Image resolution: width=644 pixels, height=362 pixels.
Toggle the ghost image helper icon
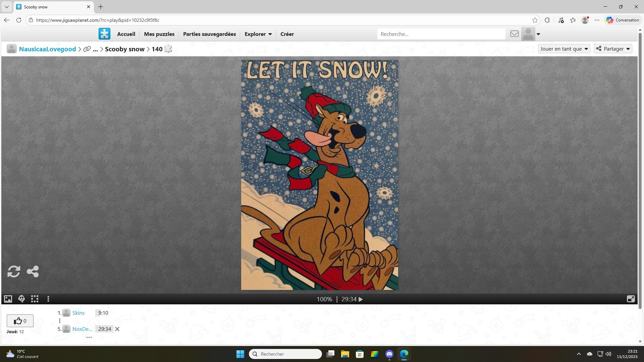pos(21,299)
